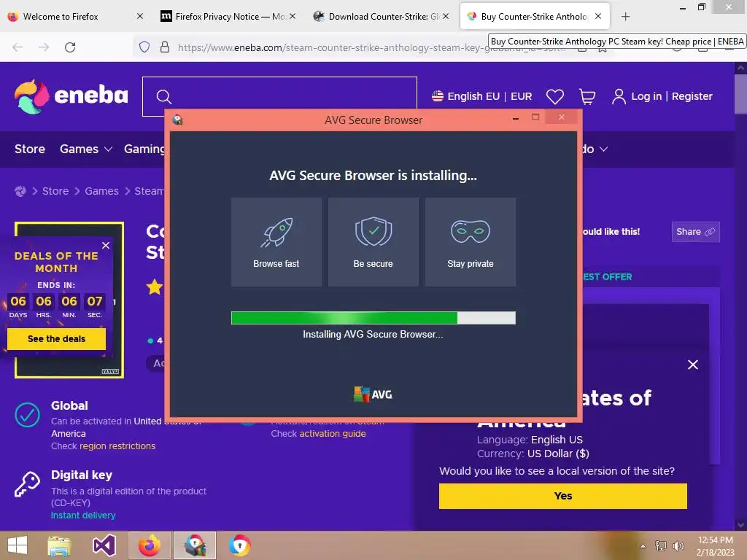Click the Browse fast rocket tile
747x560 pixels.
pos(276,242)
